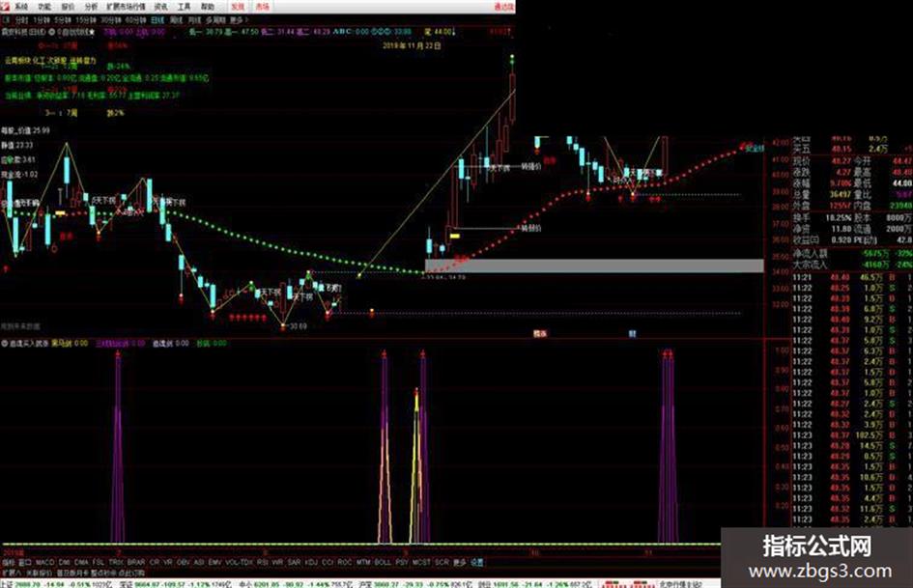Image resolution: width=913 pixels, height=588 pixels.
Task: Switch indicator to SAR
Action: (294, 562)
